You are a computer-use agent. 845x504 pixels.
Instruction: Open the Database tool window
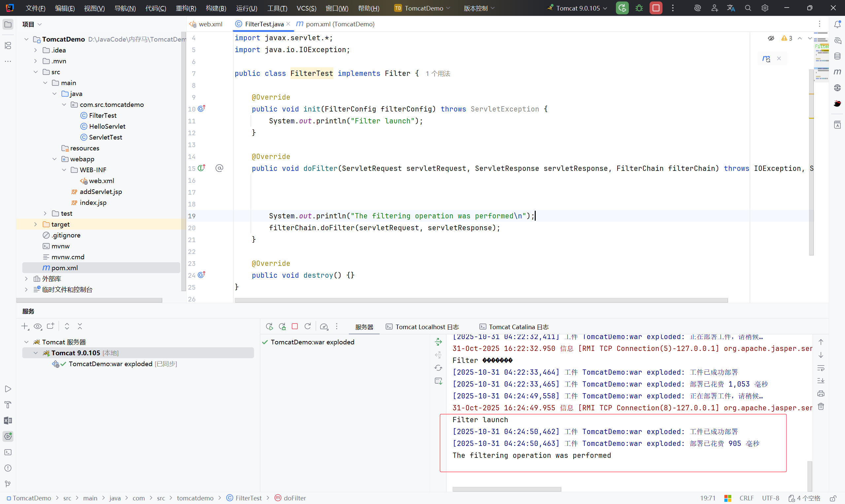click(837, 56)
